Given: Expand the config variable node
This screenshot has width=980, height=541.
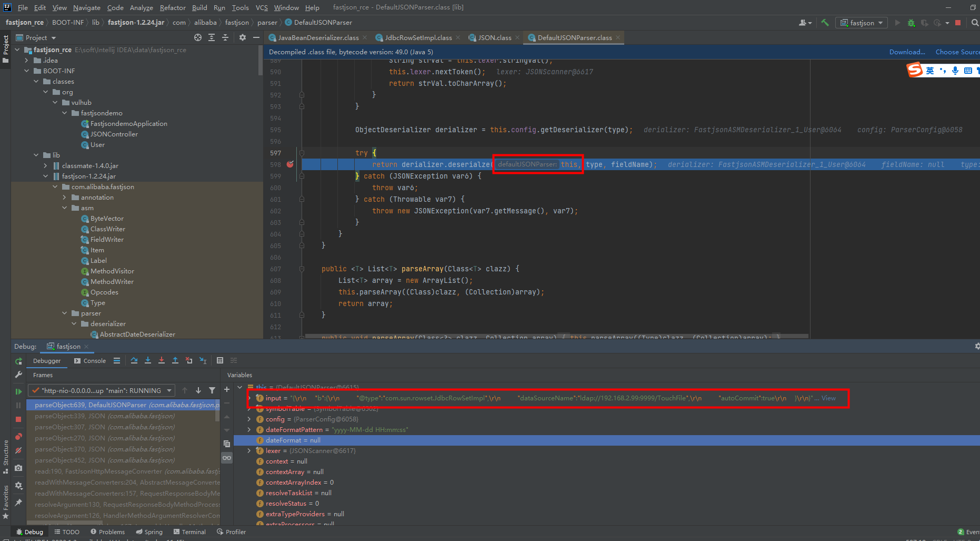Looking at the screenshot, I should point(249,419).
